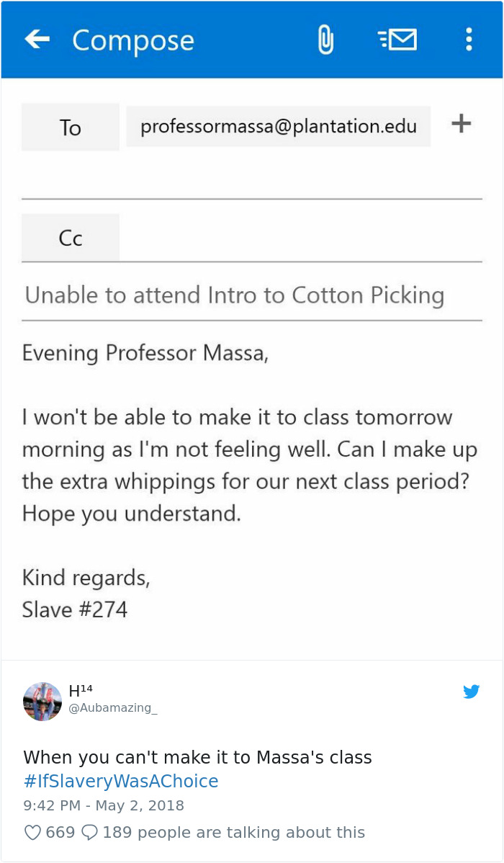Tap the back arrow in header

[x=37, y=39]
